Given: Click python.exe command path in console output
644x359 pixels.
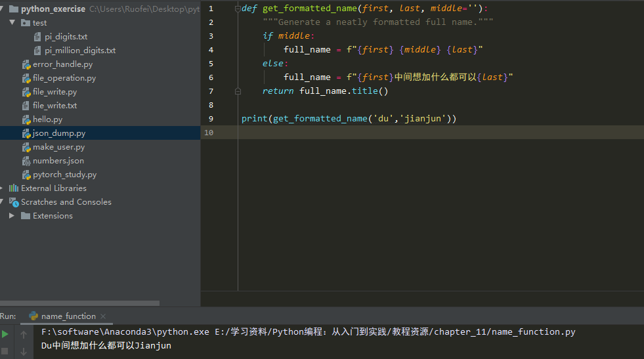Looking at the screenshot, I should click(x=125, y=332).
